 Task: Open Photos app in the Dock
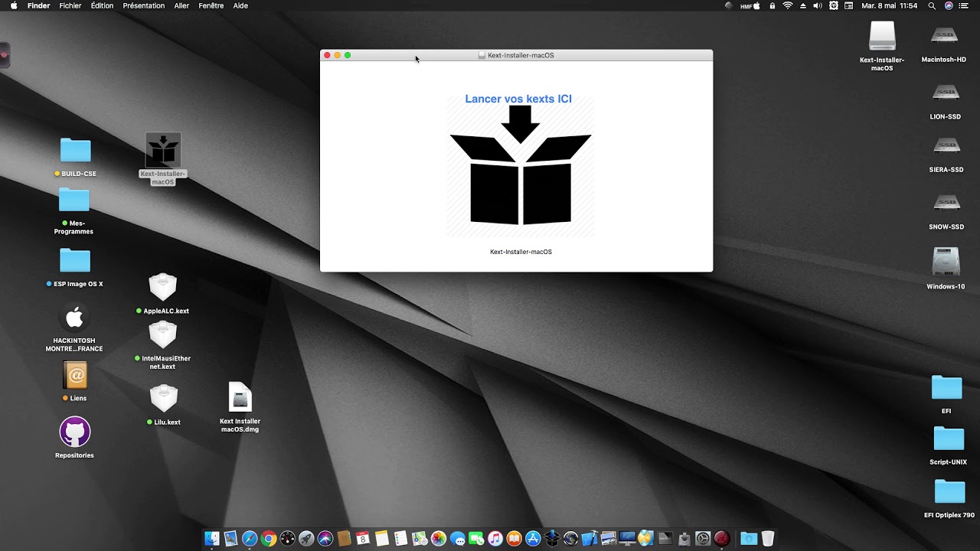pos(439,538)
